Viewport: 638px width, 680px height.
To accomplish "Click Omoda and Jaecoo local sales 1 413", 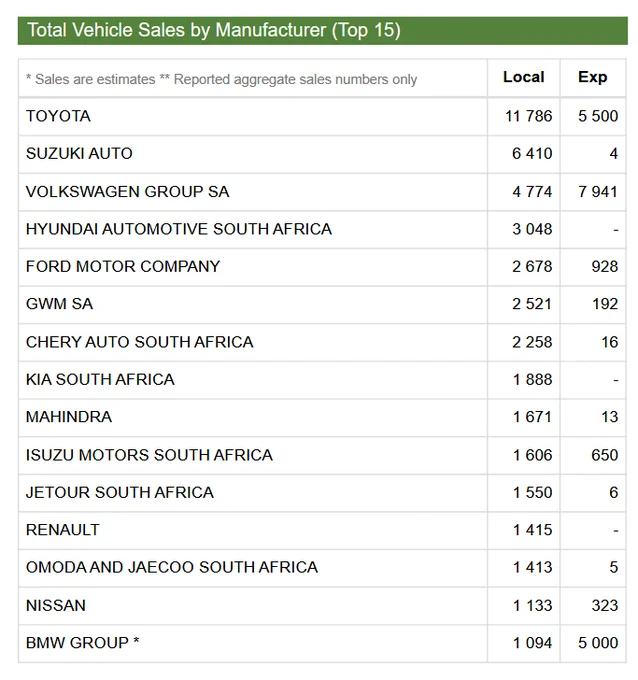I will pos(532,567).
